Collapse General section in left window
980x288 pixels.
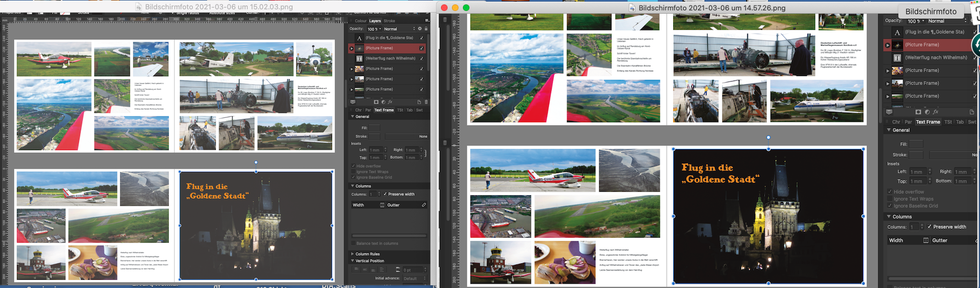352,116
